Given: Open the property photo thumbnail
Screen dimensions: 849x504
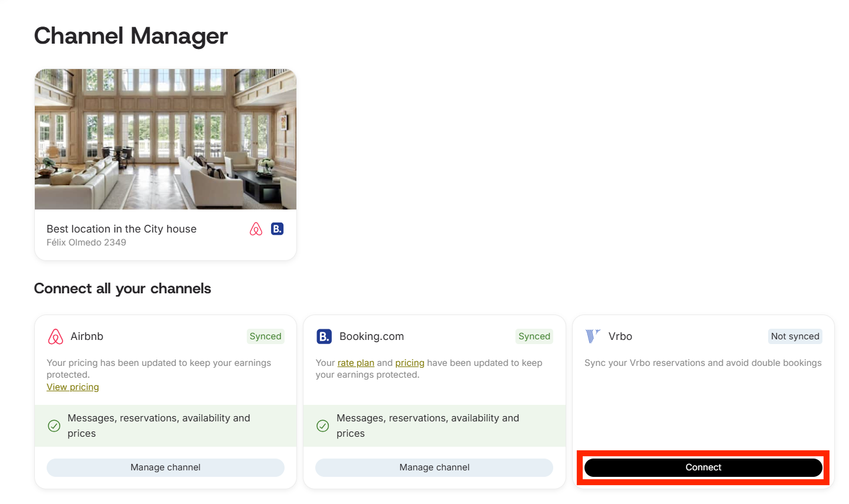Looking at the screenshot, I should point(165,139).
